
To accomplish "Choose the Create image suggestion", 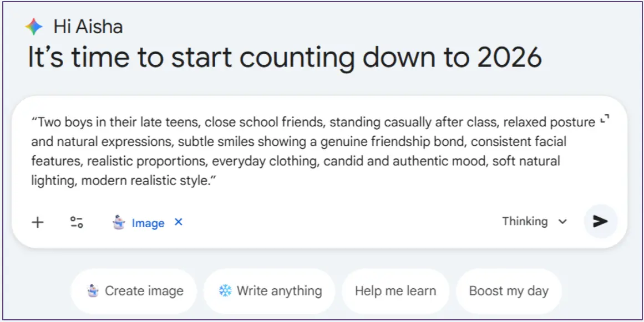I will 134,291.
